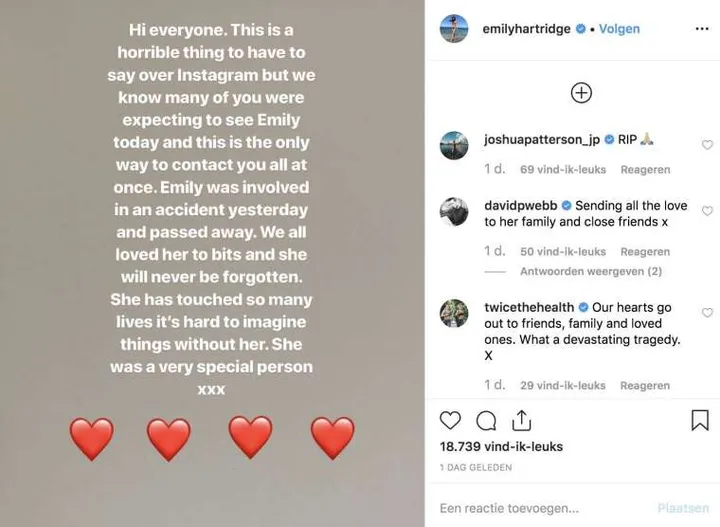Like davidpwebb's comment with the small heart

707,211
